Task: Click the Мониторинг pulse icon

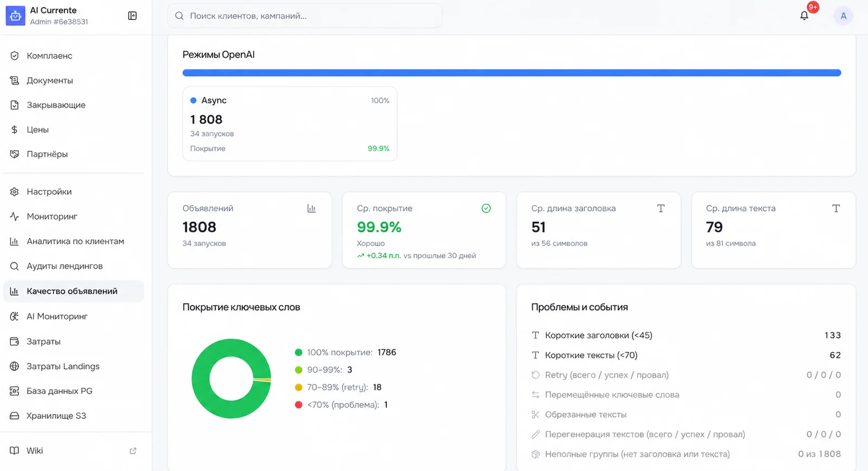Action: click(x=15, y=217)
